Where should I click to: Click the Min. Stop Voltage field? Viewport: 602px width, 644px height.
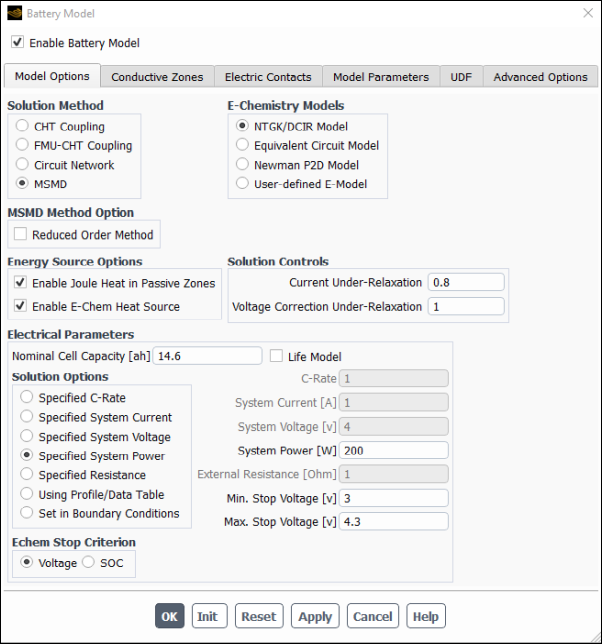[394, 498]
